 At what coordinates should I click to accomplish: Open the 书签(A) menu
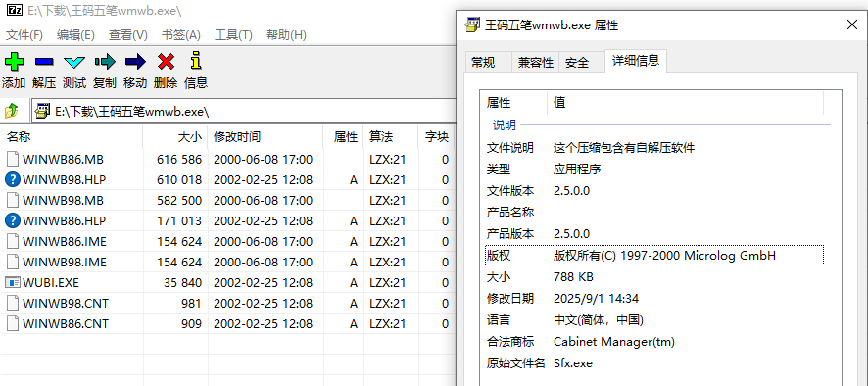pyautogui.click(x=181, y=35)
